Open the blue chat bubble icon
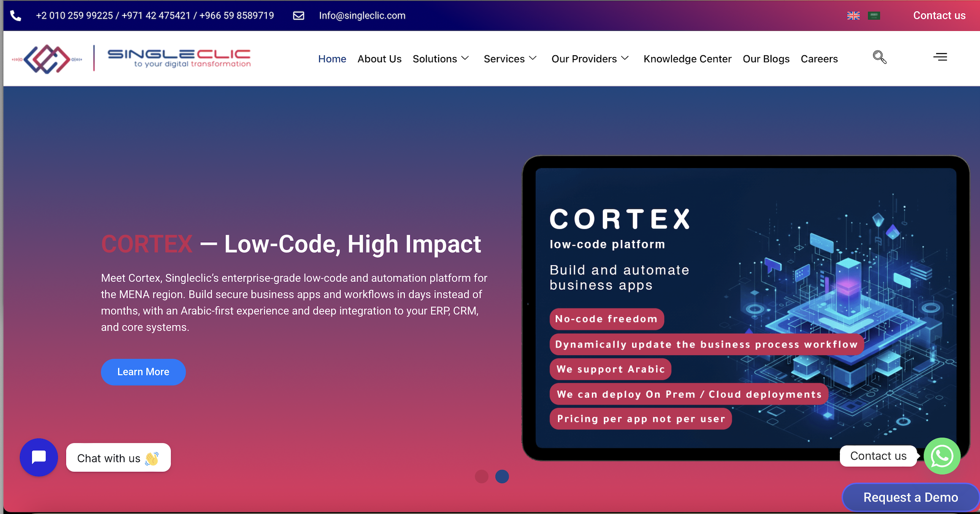The image size is (980, 514). tap(39, 457)
